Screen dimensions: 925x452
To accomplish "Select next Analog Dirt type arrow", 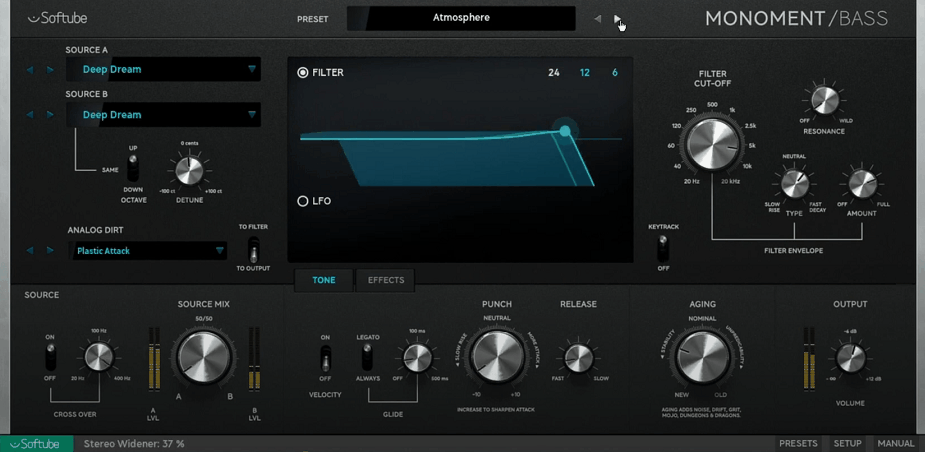I will [x=50, y=251].
